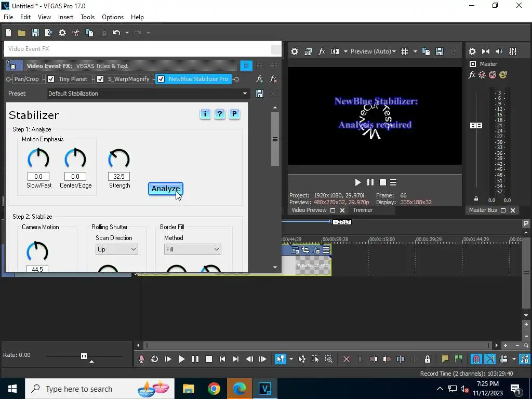
Task: Expand the Preset dropdown list
Action: (245, 94)
